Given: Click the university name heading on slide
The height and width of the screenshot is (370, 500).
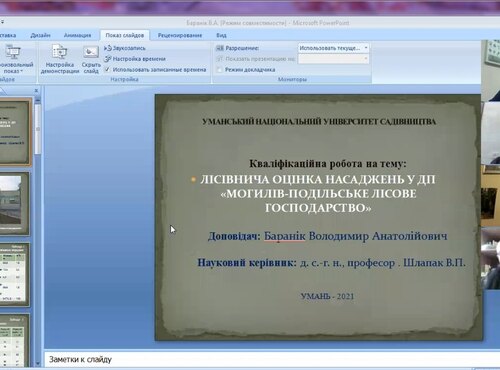Looking at the screenshot, I should [x=319, y=121].
